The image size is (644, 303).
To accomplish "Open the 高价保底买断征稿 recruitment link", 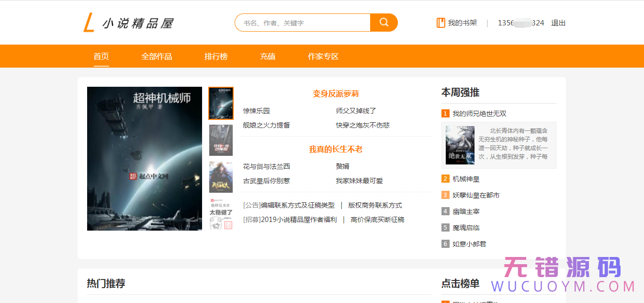I will pos(377,219).
